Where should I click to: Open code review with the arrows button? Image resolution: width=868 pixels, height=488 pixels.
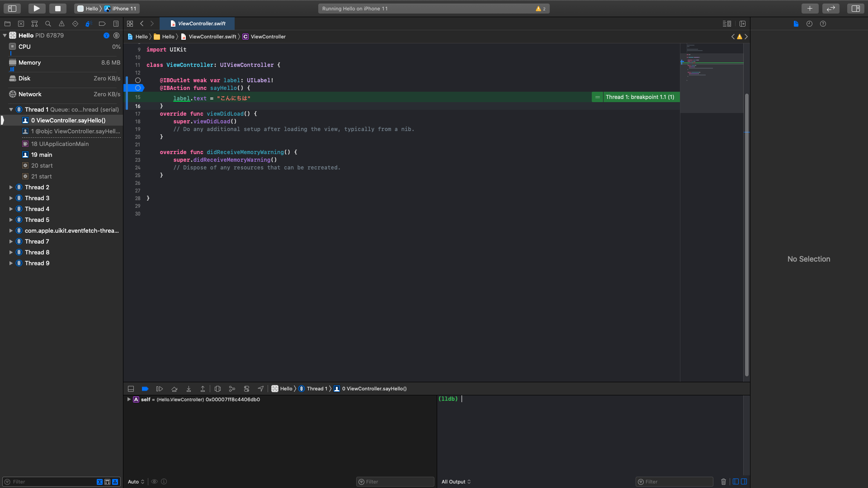pos(831,8)
